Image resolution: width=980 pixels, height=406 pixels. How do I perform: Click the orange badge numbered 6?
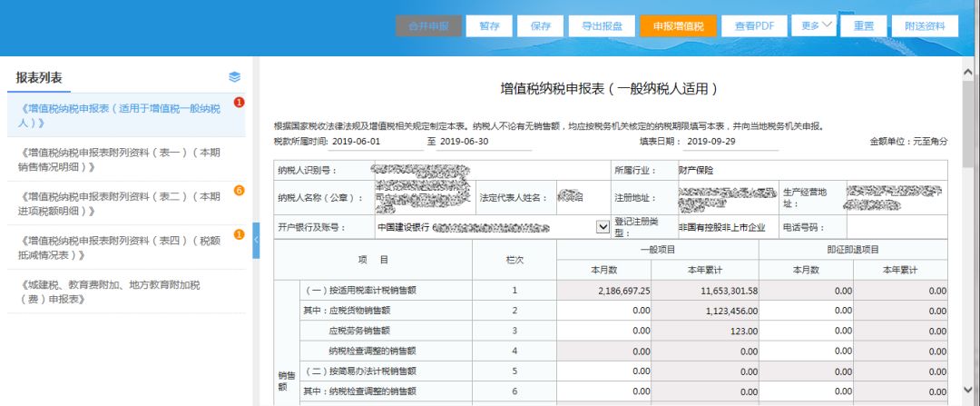tap(240, 191)
